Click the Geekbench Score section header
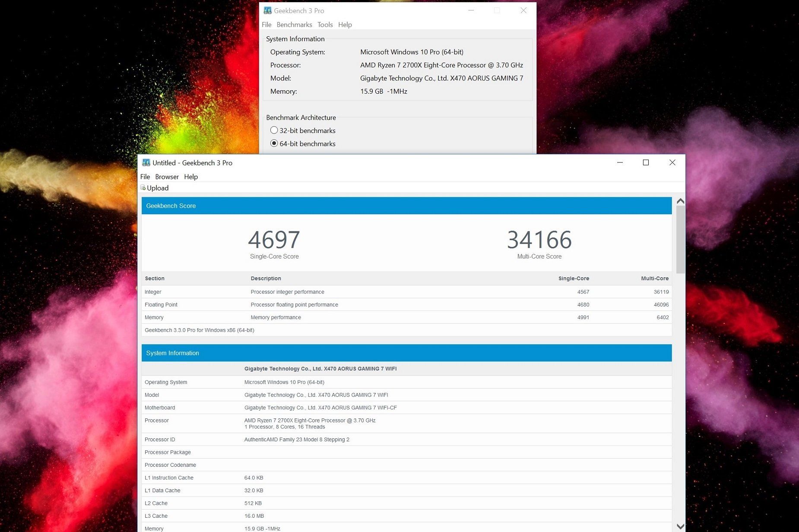Image resolution: width=799 pixels, height=532 pixels. [x=406, y=206]
